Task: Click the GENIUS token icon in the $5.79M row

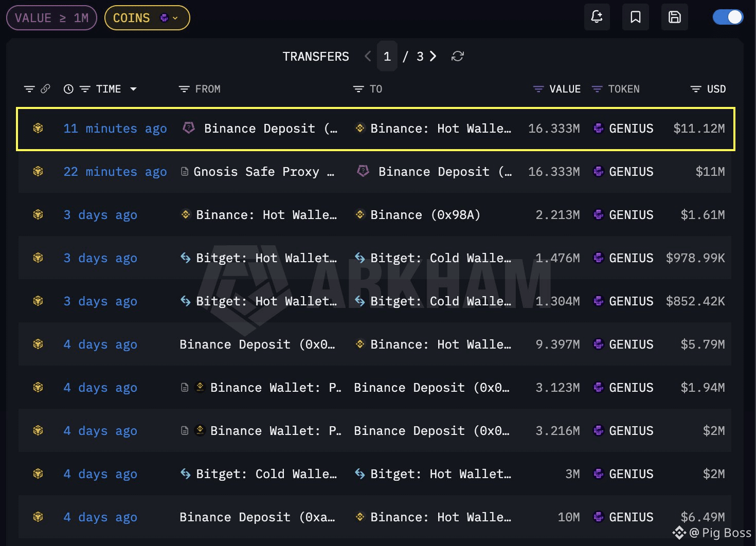Action: pyautogui.click(x=598, y=344)
